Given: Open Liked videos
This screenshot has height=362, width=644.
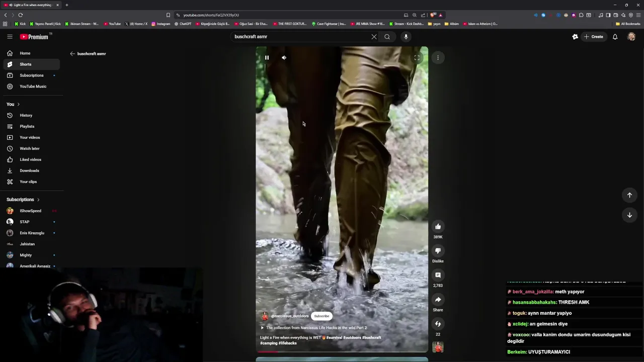Looking at the screenshot, I should [x=31, y=160].
